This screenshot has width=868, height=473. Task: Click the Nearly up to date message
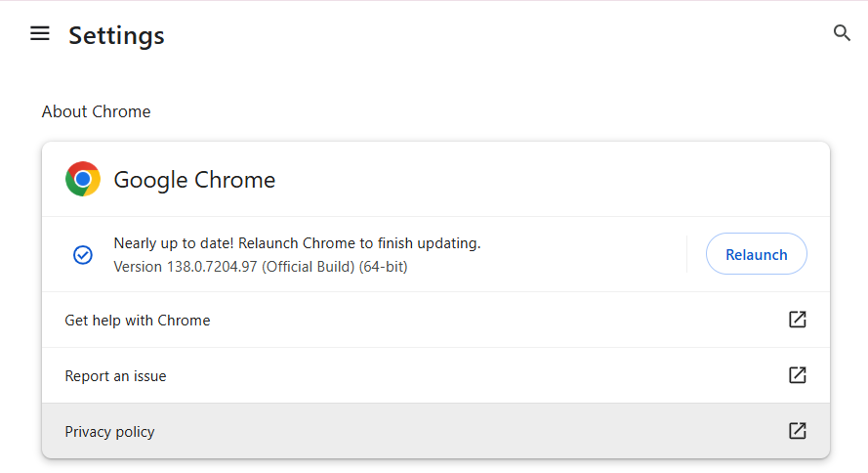[x=174, y=243]
